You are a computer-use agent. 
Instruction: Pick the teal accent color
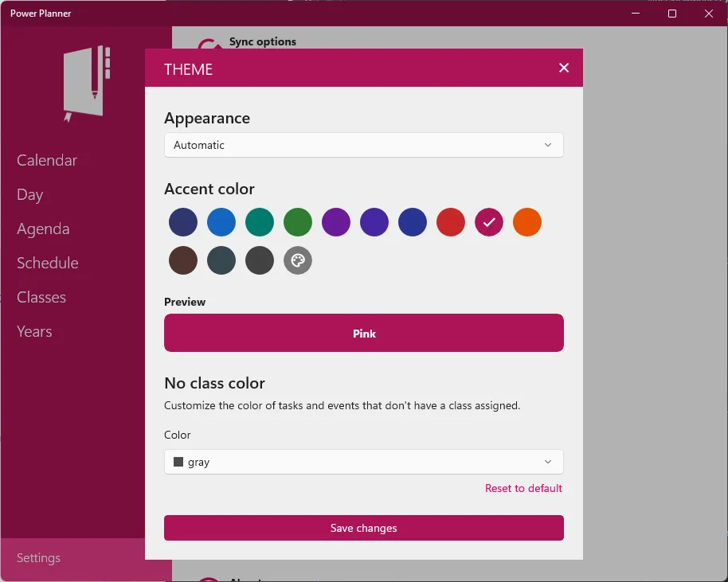point(260,222)
